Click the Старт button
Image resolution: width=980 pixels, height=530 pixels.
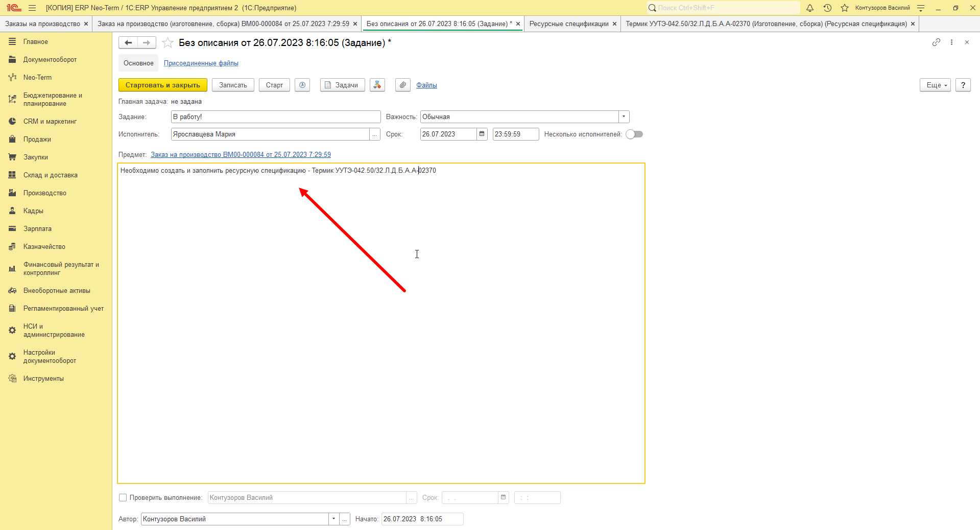pos(274,85)
